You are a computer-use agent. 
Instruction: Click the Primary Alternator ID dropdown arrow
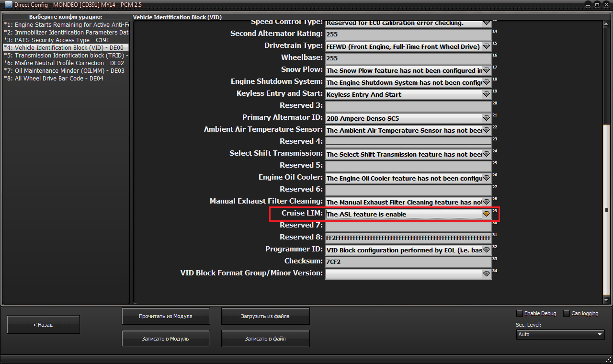(x=487, y=118)
